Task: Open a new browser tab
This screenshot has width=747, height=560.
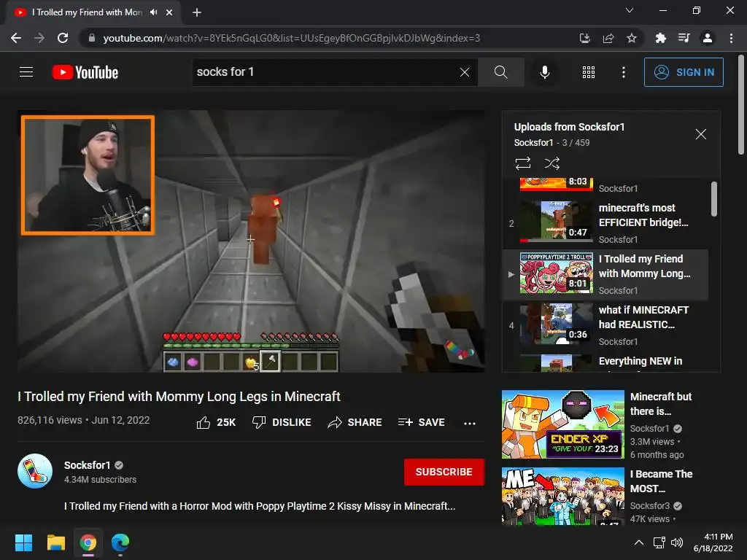Action: (x=197, y=12)
